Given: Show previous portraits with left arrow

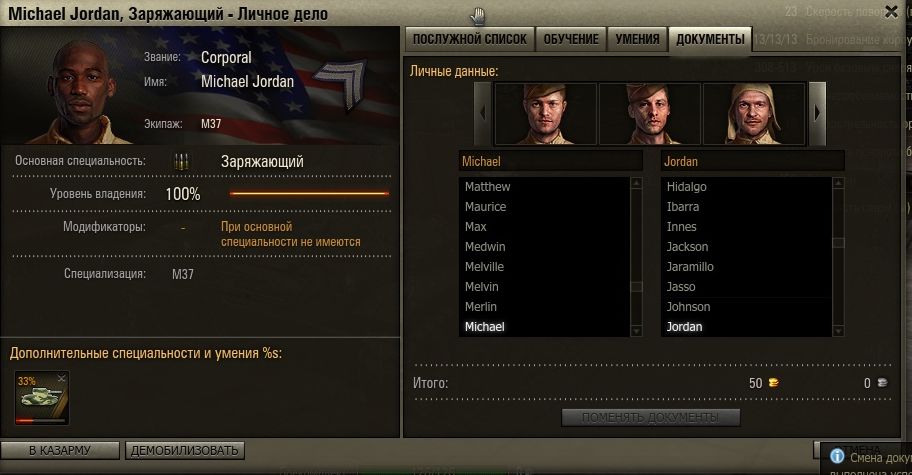Looking at the screenshot, I should 483,113.
